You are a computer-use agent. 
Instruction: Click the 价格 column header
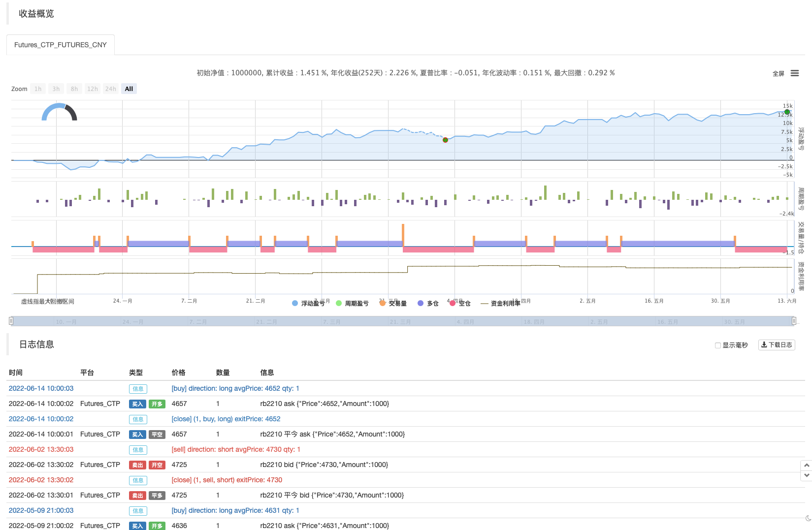178,373
